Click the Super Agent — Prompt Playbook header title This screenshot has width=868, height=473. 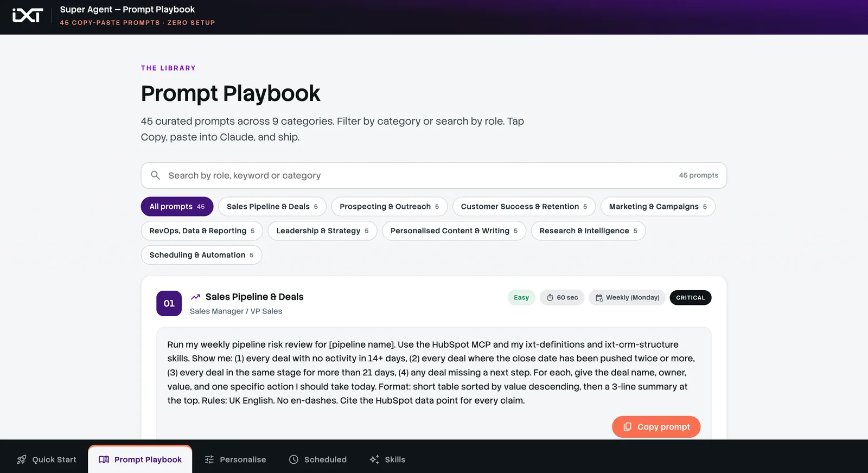click(127, 9)
